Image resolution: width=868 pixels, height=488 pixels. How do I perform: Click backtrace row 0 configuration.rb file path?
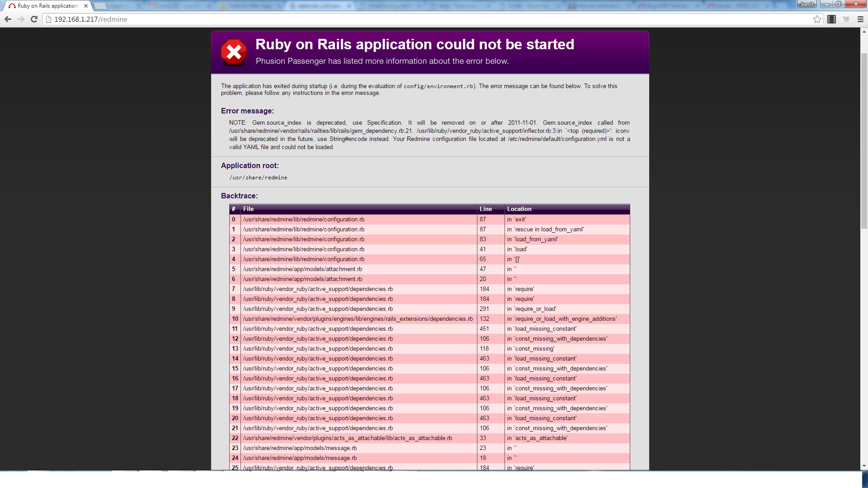click(303, 219)
